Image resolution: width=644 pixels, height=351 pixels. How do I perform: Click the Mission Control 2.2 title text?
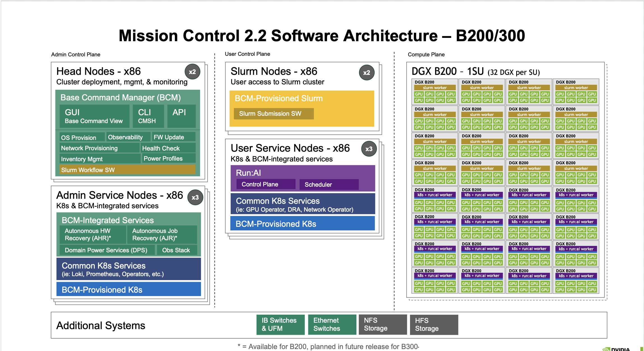point(322,36)
